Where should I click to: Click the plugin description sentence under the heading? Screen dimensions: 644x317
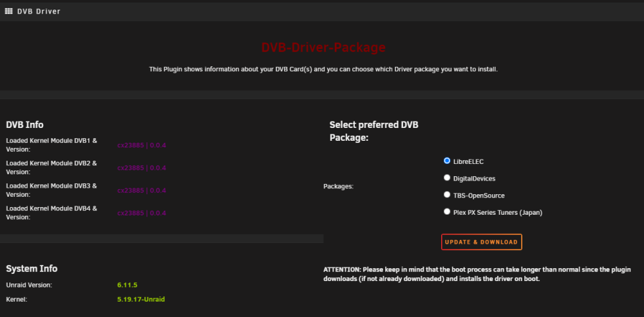point(323,69)
